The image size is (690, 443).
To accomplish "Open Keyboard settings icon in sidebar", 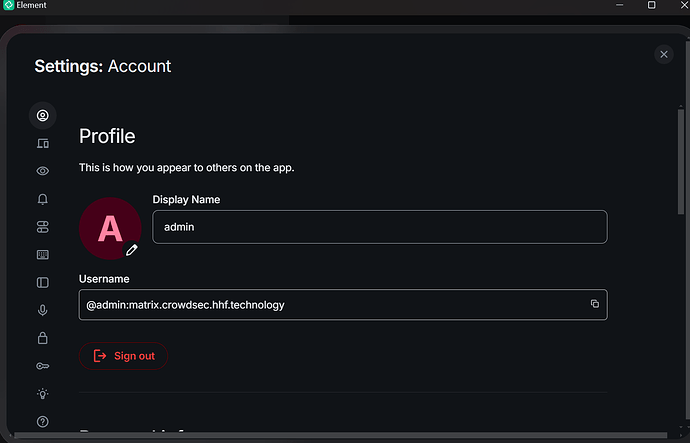I will (43, 255).
